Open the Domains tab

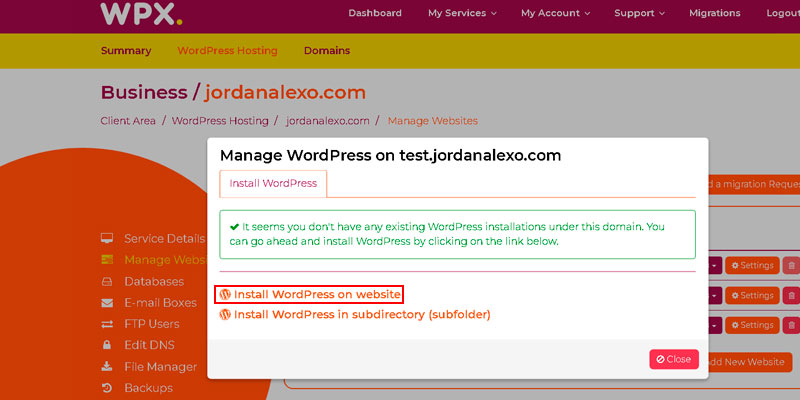click(327, 51)
